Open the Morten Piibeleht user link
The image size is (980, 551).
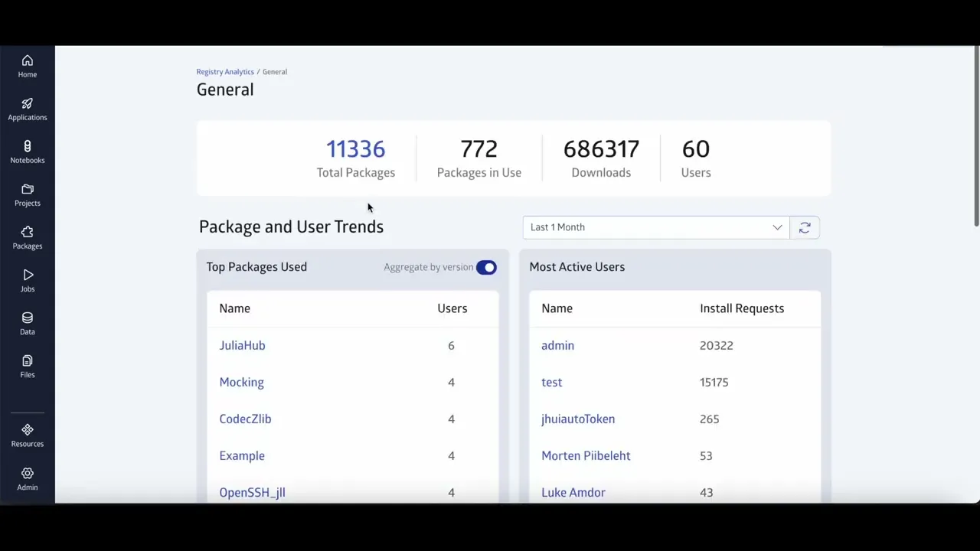click(586, 455)
